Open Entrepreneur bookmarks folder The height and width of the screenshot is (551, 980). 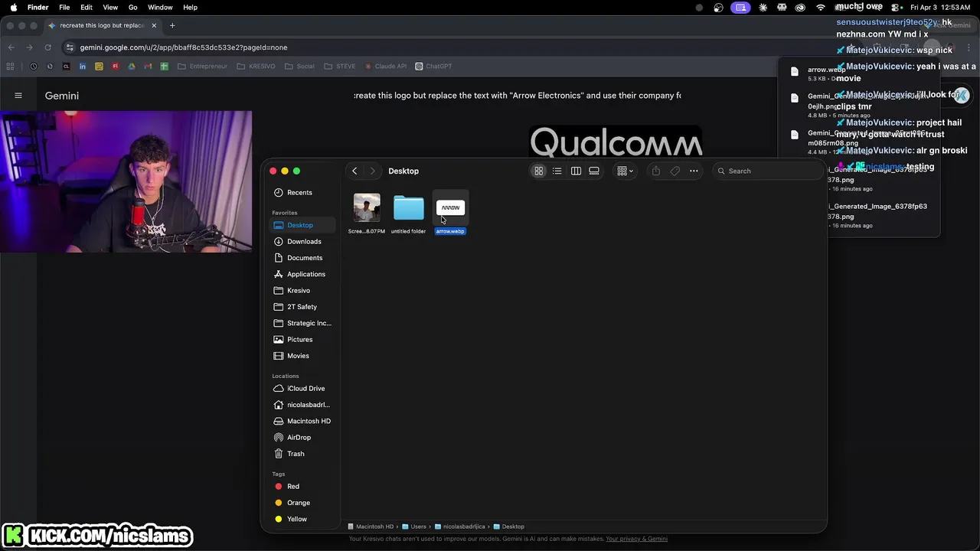[x=202, y=67]
